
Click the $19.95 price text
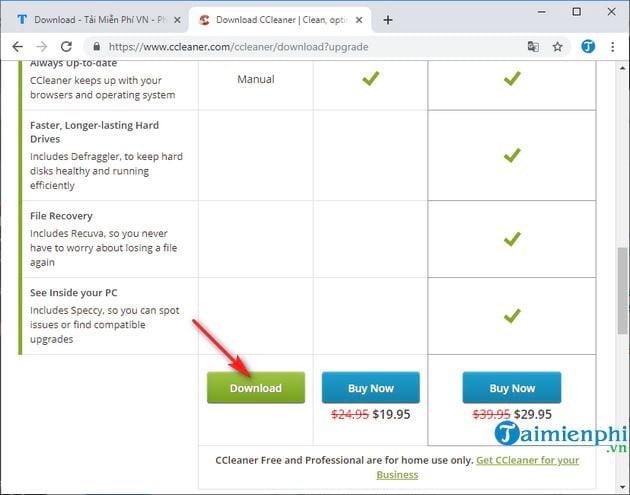click(x=391, y=414)
